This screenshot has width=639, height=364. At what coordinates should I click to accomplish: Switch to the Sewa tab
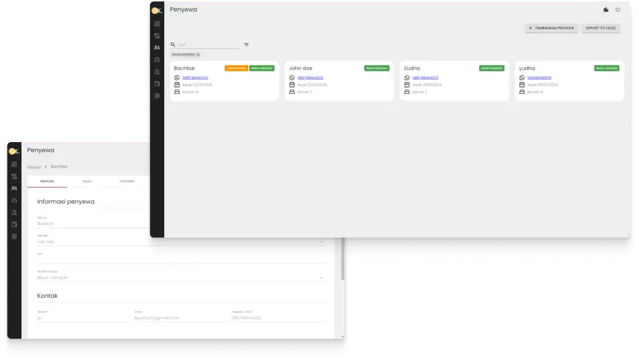[87, 181]
